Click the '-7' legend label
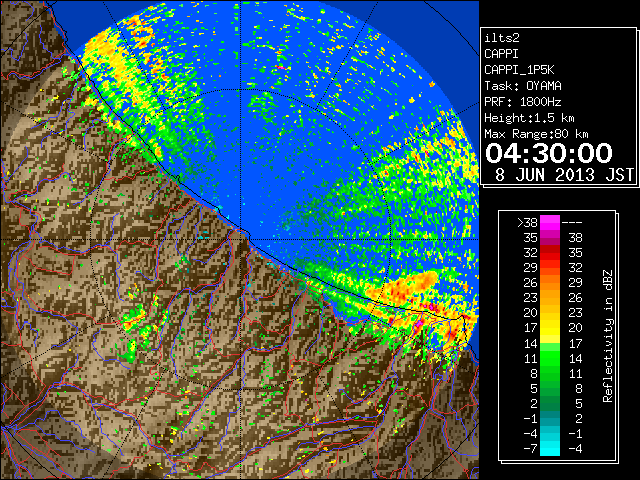The width and height of the screenshot is (640, 480). [530, 448]
